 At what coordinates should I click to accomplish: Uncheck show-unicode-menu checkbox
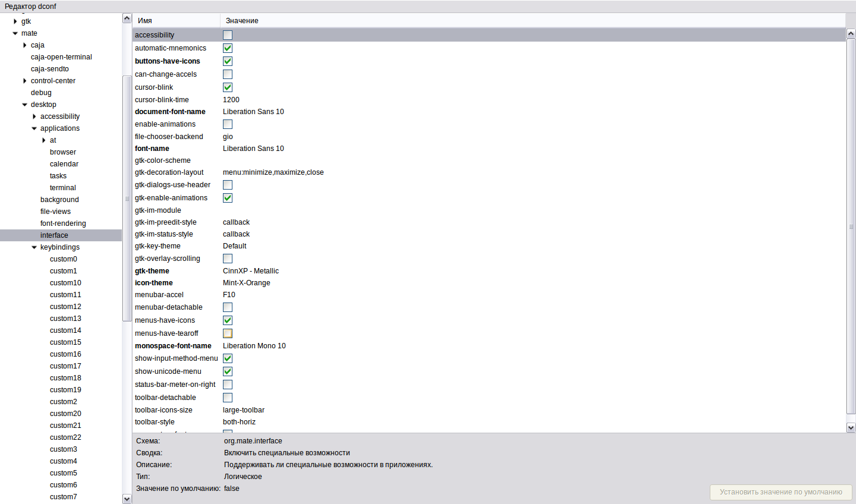point(228,371)
